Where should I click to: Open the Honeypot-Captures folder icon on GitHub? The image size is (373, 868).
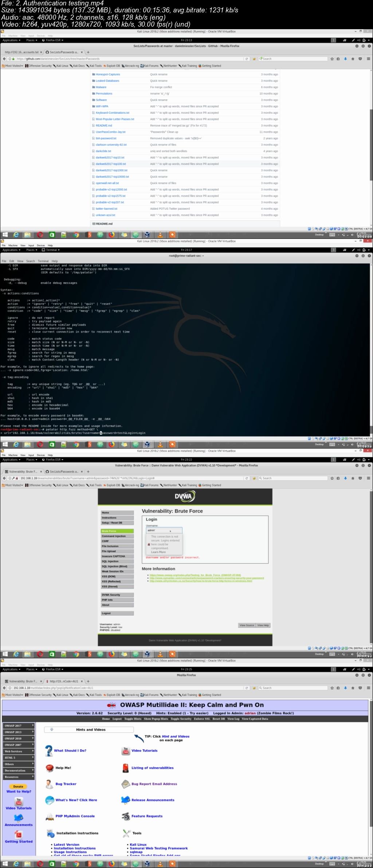(x=94, y=74)
